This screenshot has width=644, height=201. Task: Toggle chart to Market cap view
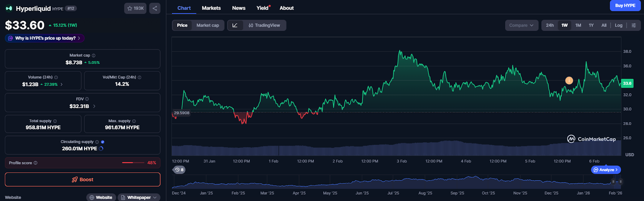pos(208,25)
